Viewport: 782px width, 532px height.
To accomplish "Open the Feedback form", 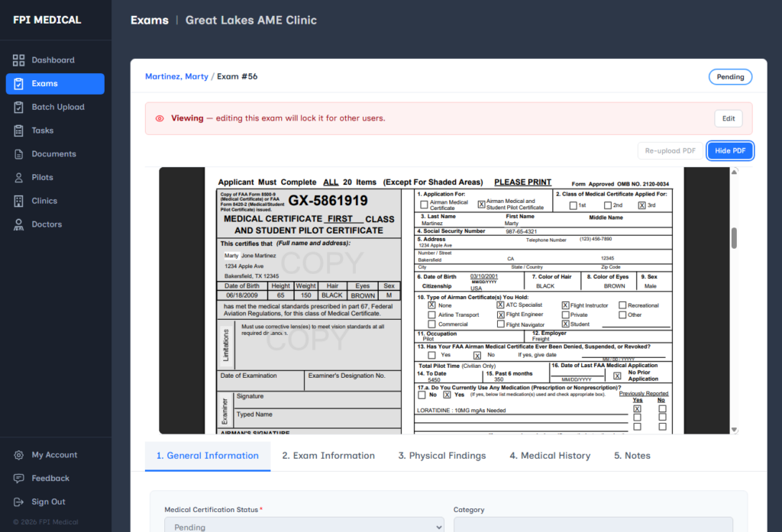I will (x=55, y=478).
